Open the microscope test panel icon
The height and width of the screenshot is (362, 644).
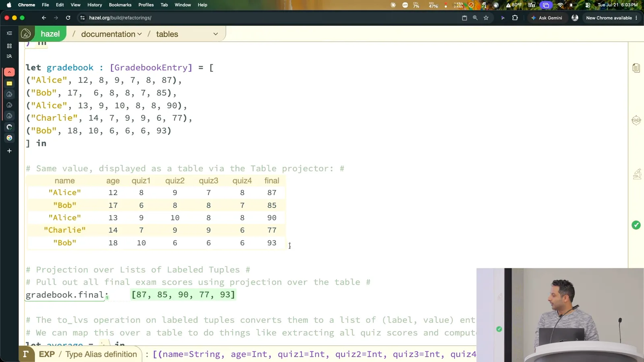tap(637, 174)
